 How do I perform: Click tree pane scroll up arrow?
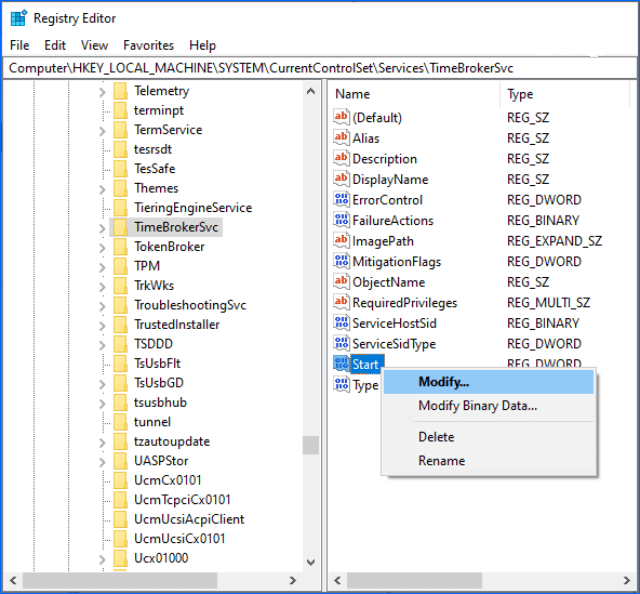(x=311, y=91)
